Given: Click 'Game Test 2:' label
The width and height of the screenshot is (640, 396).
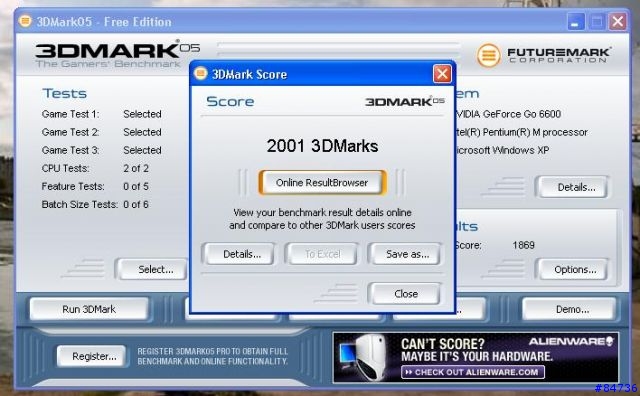Looking at the screenshot, I should tap(70, 132).
